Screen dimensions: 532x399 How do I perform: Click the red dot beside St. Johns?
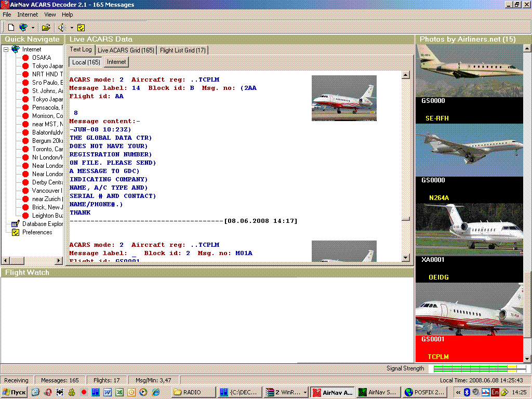pyautogui.click(x=25, y=91)
